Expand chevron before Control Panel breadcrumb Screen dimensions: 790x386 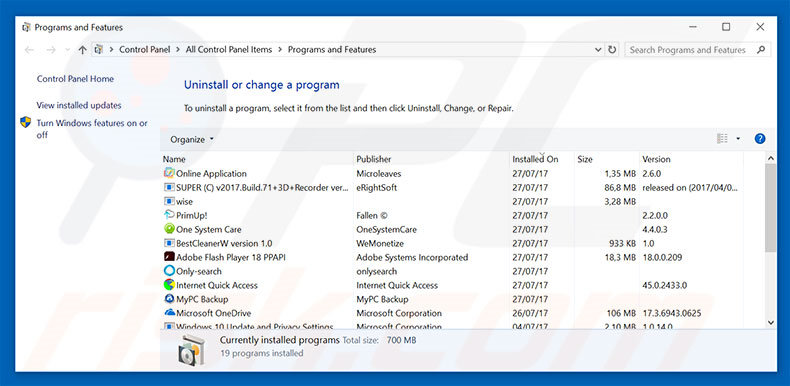coord(111,49)
